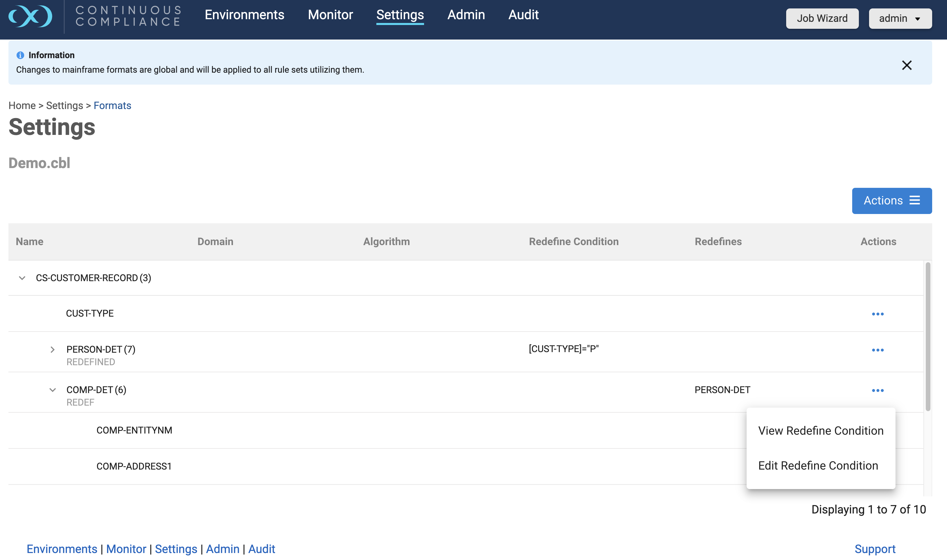This screenshot has height=560, width=947.
Task: Collapse the COMP-DET row
Action: pos(52,390)
